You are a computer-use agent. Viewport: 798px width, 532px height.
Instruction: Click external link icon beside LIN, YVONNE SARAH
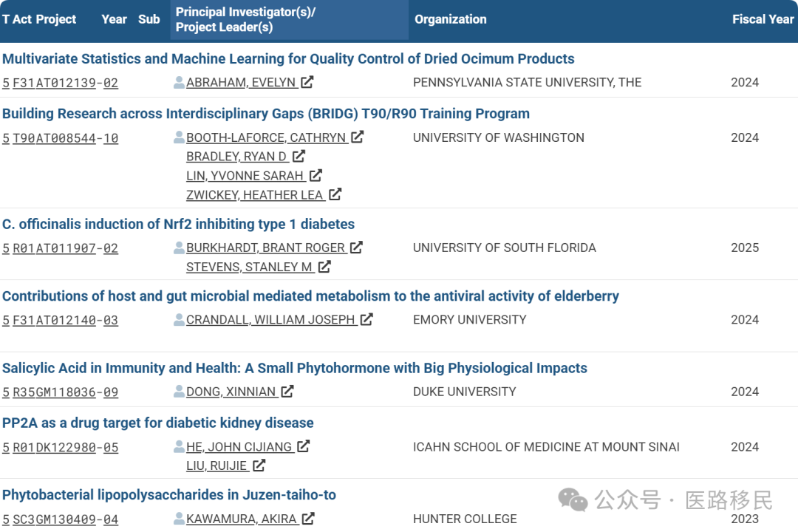[x=316, y=176]
